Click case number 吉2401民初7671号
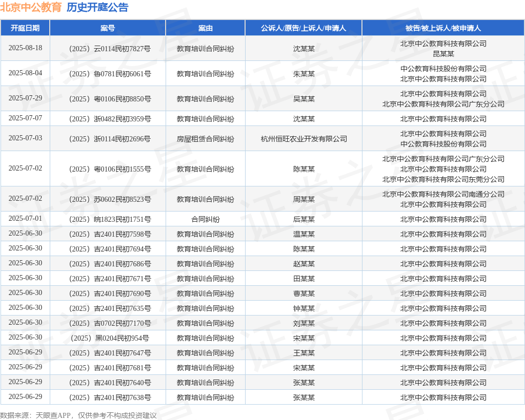Viewport: 525px width, 420px height. pyautogui.click(x=110, y=279)
